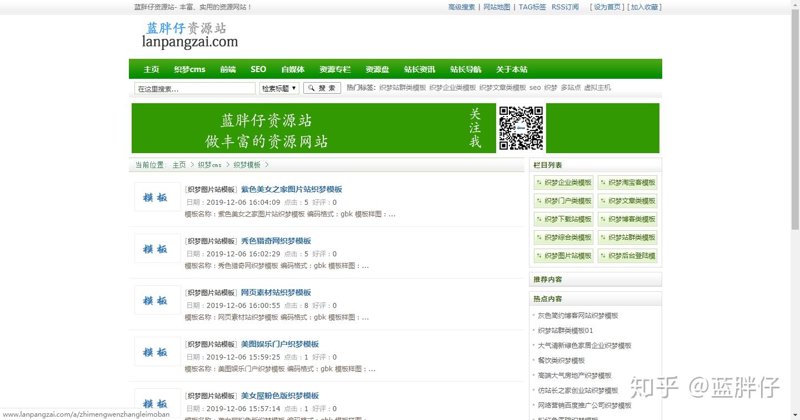This screenshot has width=800, height=420.
Task: Open 模板 thumbnail beside 秀色猎奇网织梦模板
Action: [x=157, y=249]
